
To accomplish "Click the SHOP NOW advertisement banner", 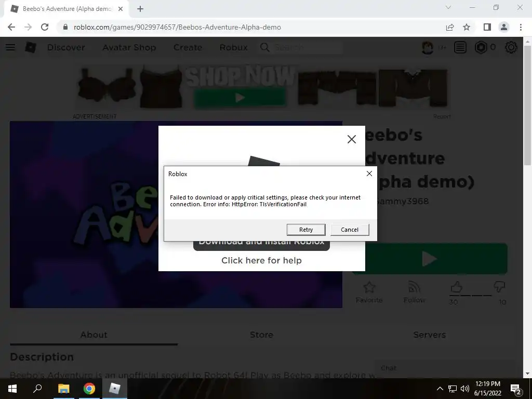I will tap(262, 87).
